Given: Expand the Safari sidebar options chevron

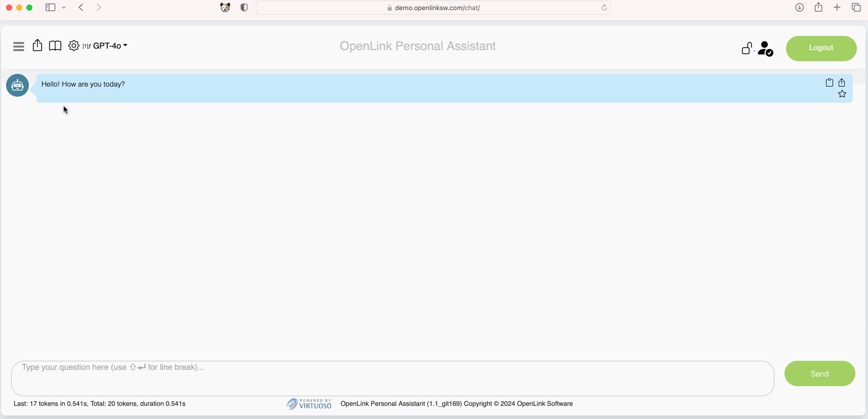Looking at the screenshot, I should pyautogui.click(x=64, y=8).
